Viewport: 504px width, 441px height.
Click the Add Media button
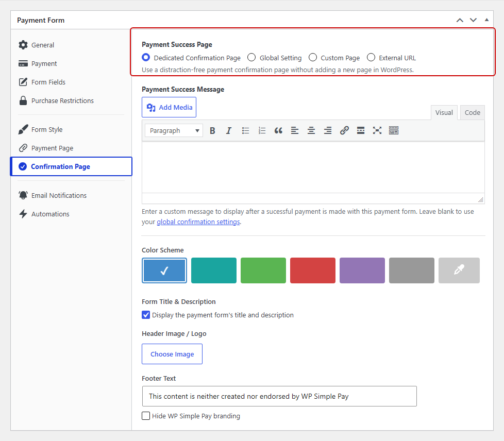click(x=169, y=107)
